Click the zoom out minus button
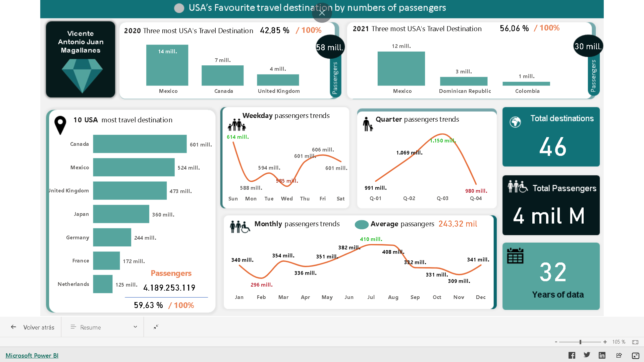 556,342
